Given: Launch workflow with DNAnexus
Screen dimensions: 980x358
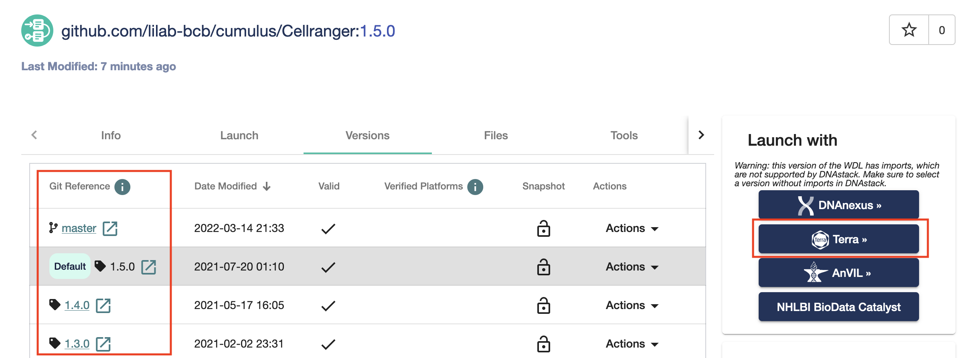Looking at the screenshot, I should tap(838, 205).
